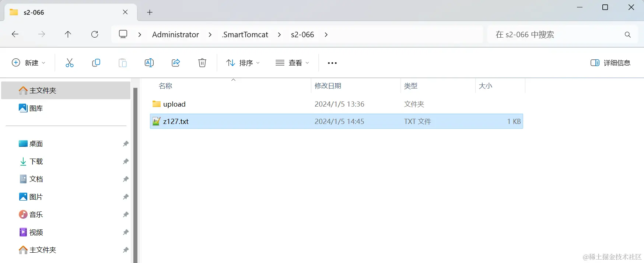Toggle the 详细信息 details pane

610,63
